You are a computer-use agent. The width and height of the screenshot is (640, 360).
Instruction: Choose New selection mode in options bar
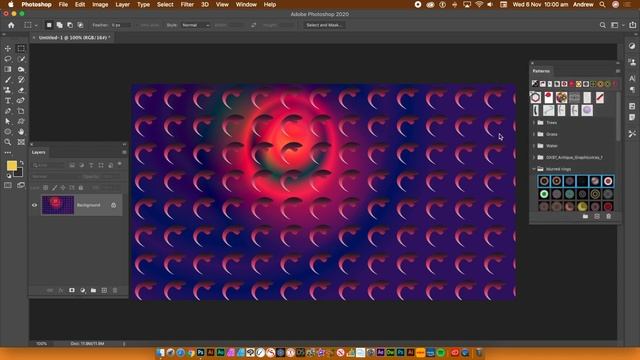click(x=49, y=25)
